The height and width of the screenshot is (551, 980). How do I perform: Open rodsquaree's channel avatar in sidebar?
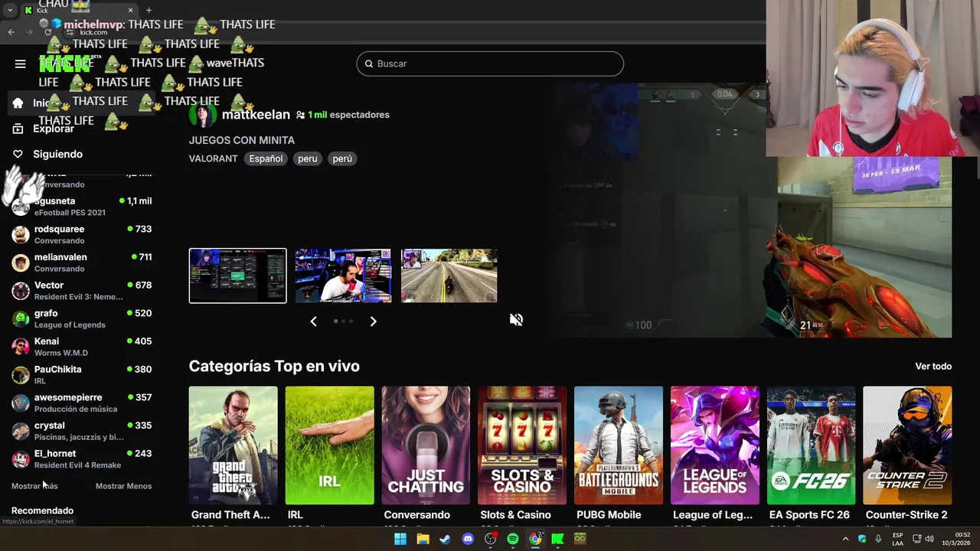point(21,235)
